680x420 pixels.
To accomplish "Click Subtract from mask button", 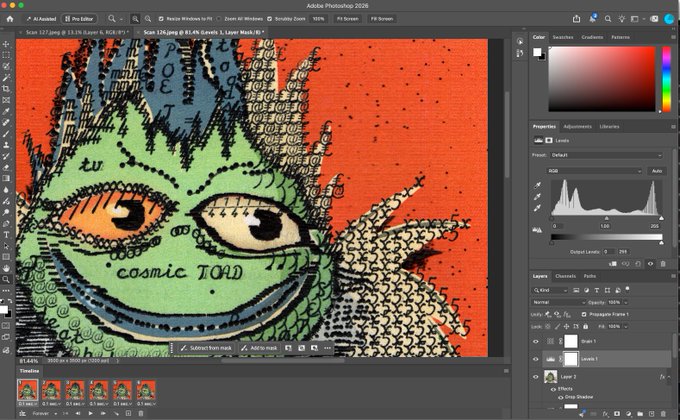I will coord(206,348).
